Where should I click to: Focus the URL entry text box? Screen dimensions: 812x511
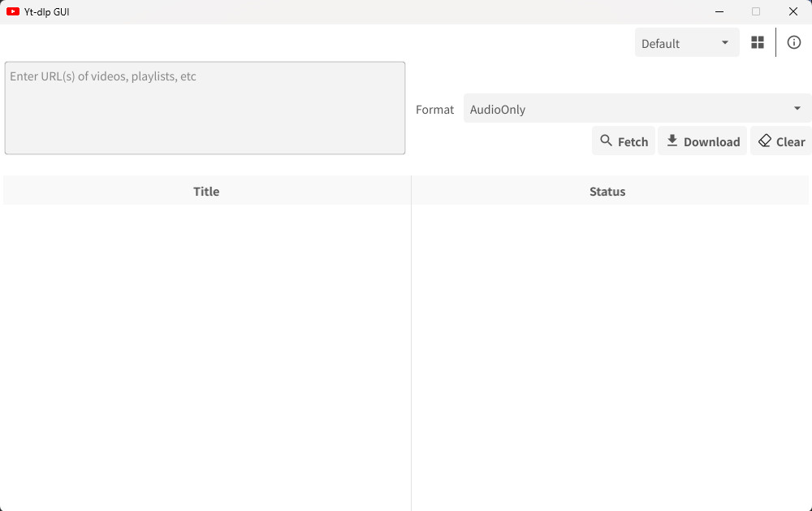(205, 108)
